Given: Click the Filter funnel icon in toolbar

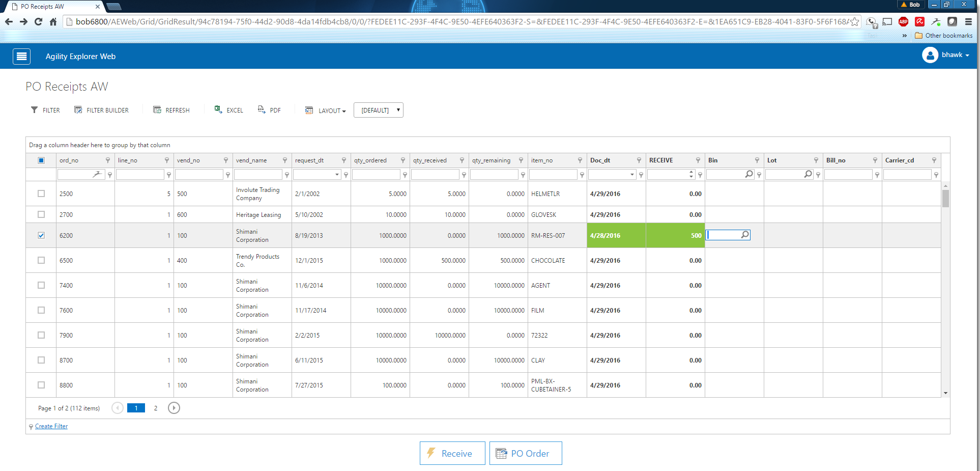Looking at the screenshot, I should [35, 110].
